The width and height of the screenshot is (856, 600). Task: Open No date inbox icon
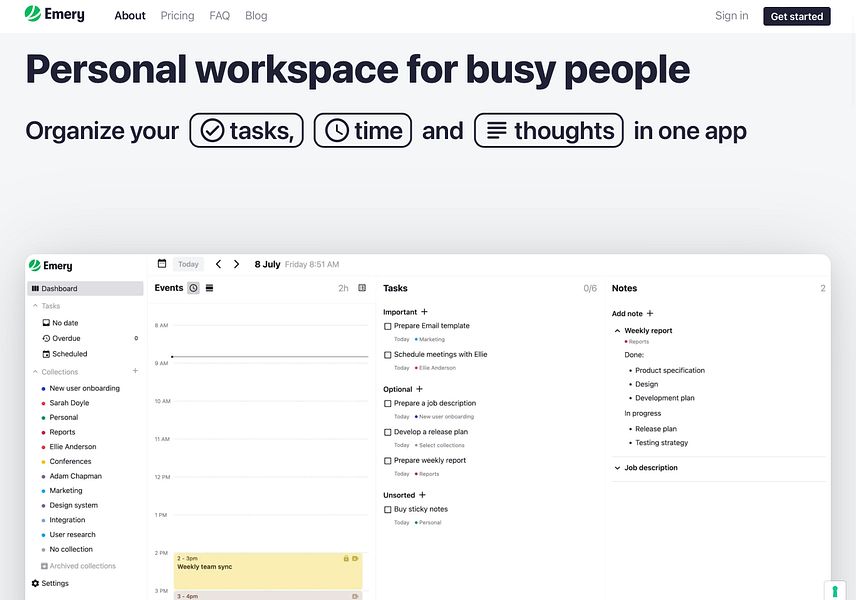point(46,323)
